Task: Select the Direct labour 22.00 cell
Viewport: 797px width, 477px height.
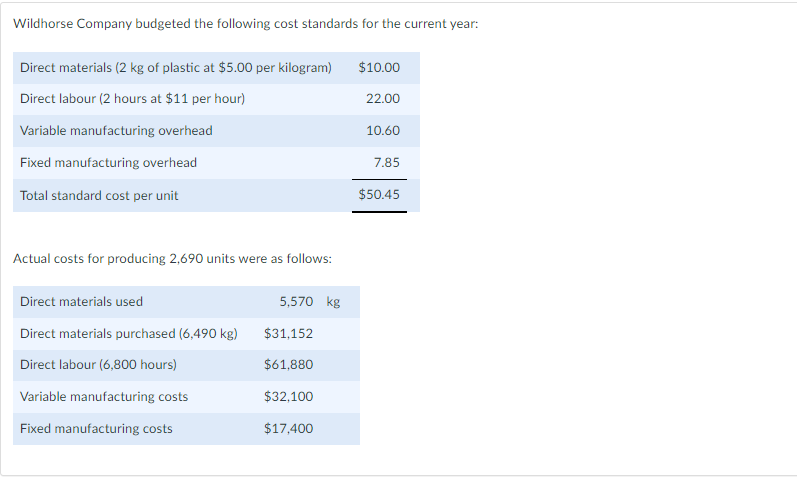Action: pyautogui.click(x=383, y=99)
